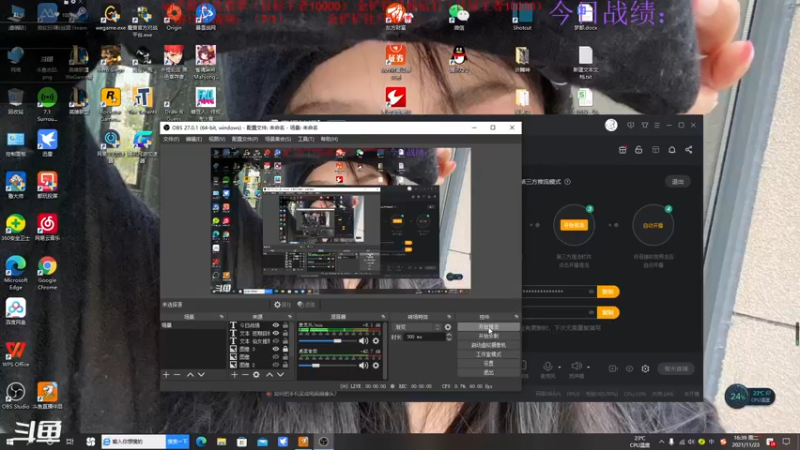Viewport: 800px width, 450px height.
Task: Add a scene with the plus icon
Action: [166, 375]
